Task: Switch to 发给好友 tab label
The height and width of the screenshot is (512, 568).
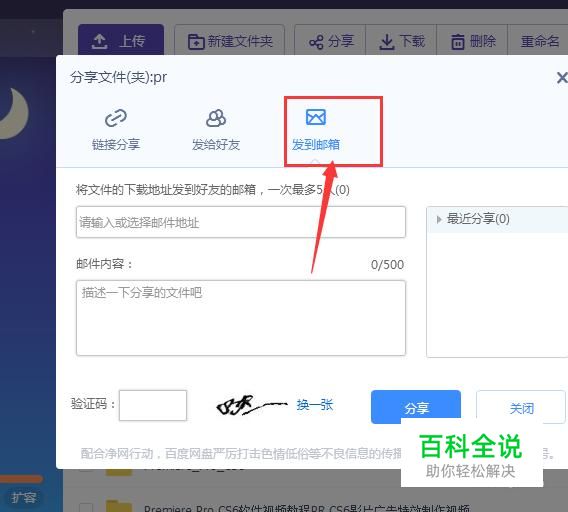Action: point(216,145)
